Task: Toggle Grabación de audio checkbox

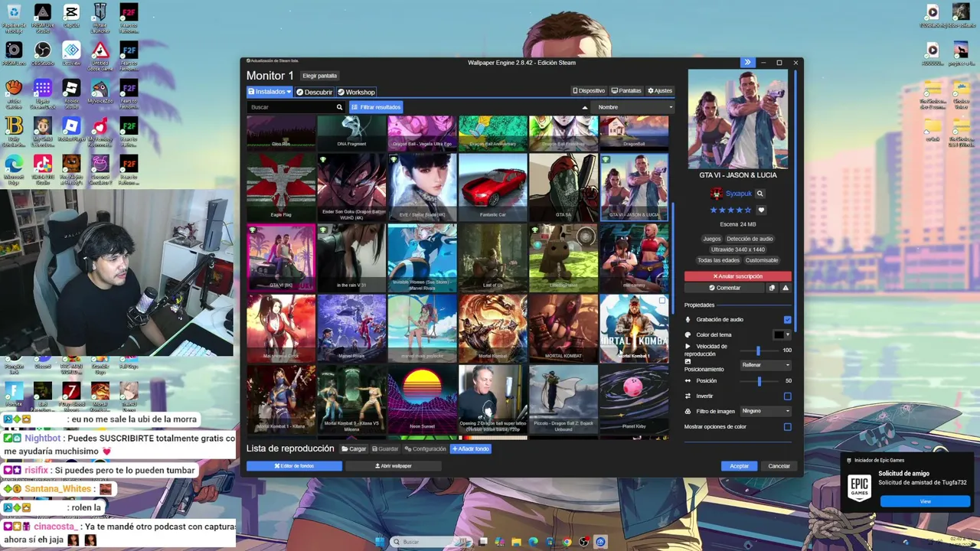Action: [787, 320]
